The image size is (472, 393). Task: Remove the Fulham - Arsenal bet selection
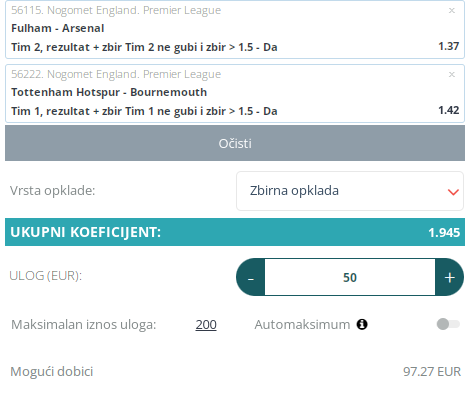452,11
